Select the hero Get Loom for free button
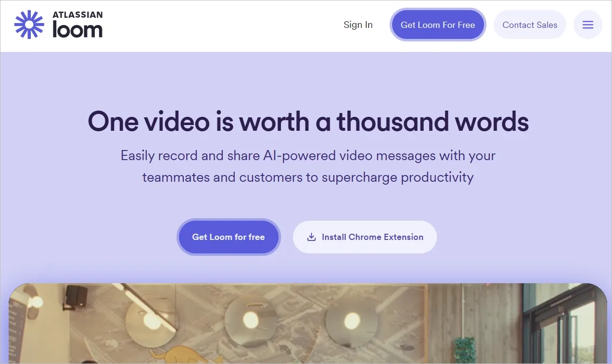The image size is (612, 364). point(229,237)
